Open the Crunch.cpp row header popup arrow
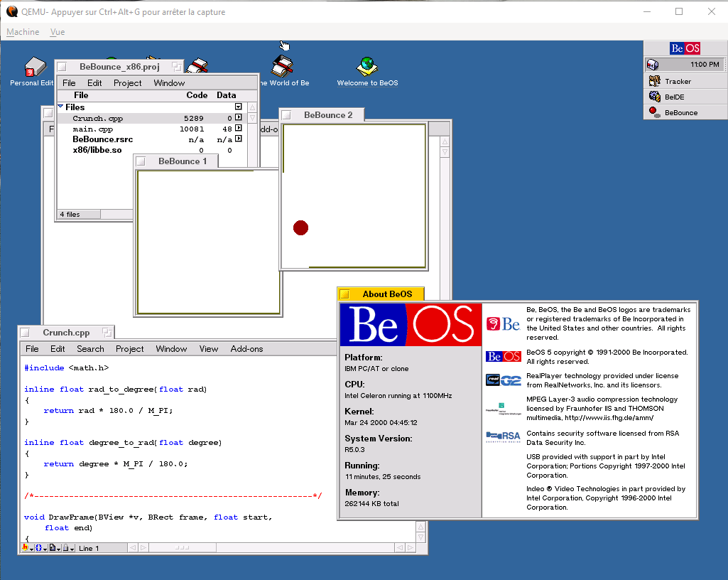The height and width of the screenshot is (580, 728). click(x=238, y=117)
